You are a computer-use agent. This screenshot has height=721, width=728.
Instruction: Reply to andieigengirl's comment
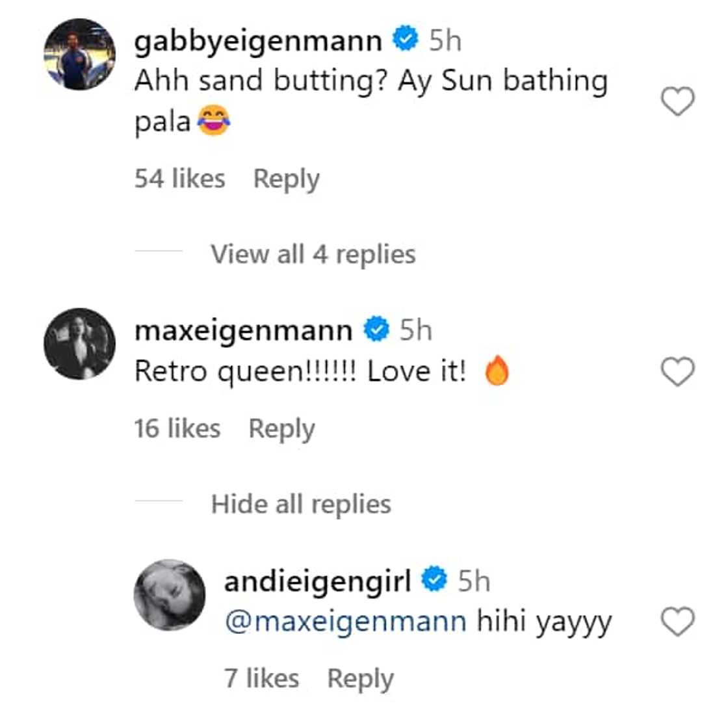(x=361, y=677)
